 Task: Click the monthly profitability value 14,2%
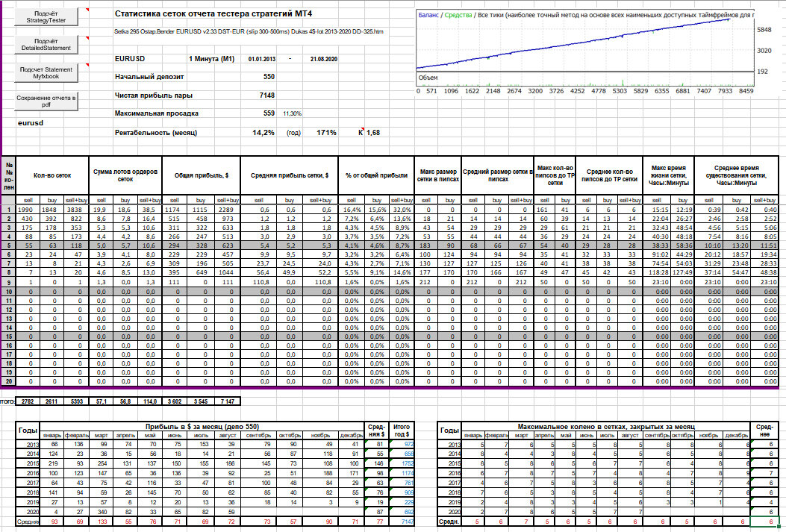[263, 133]
